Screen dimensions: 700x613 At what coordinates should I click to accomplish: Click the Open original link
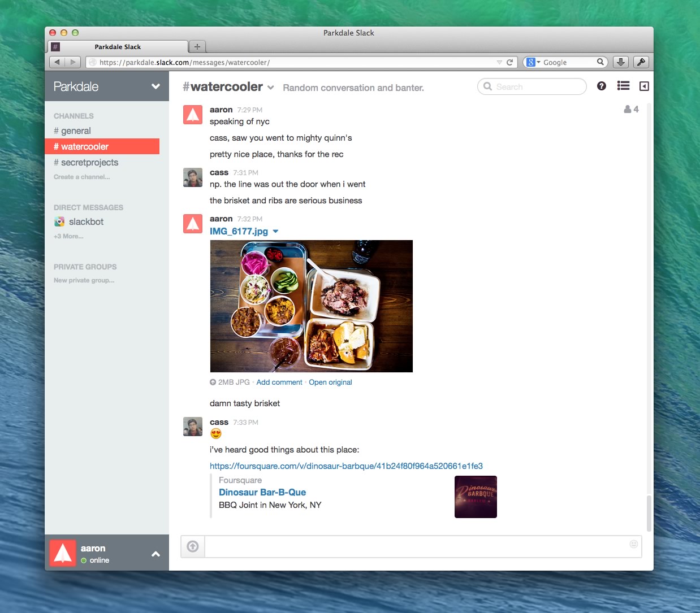(330, 382)
